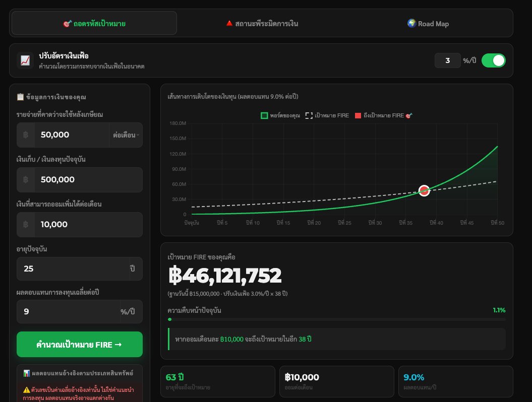Click the หากออมเดือนละ summary message
The image size is (532, 402).
click(336, 339)
